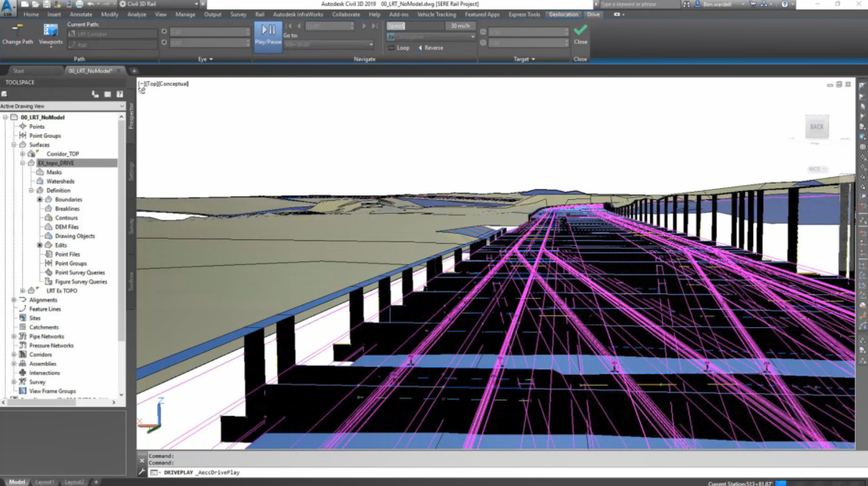Open the Settings tab of Toolspace
Screen dimensions: 868x486
click(131, 171)
